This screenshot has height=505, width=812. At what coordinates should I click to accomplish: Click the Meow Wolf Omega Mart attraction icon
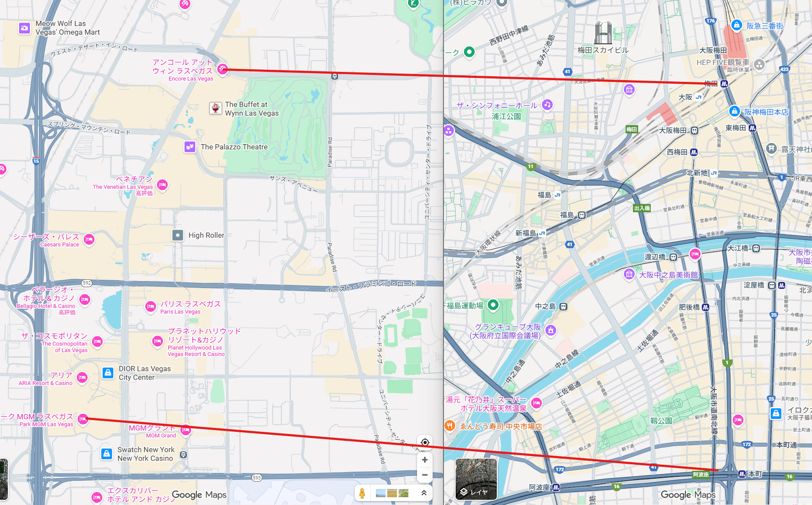24,28
